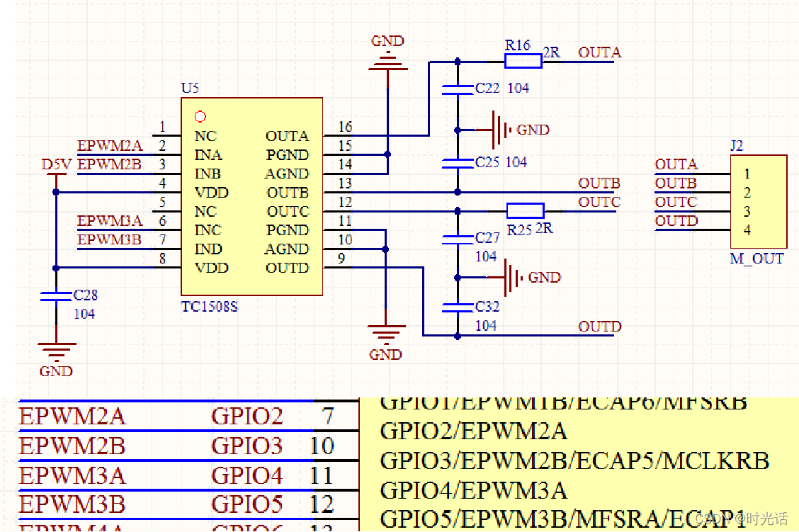Screen dimensions: 799x532
Task: Select EPWM3B label in the GPIO5 row
Action: click(72, 504)
